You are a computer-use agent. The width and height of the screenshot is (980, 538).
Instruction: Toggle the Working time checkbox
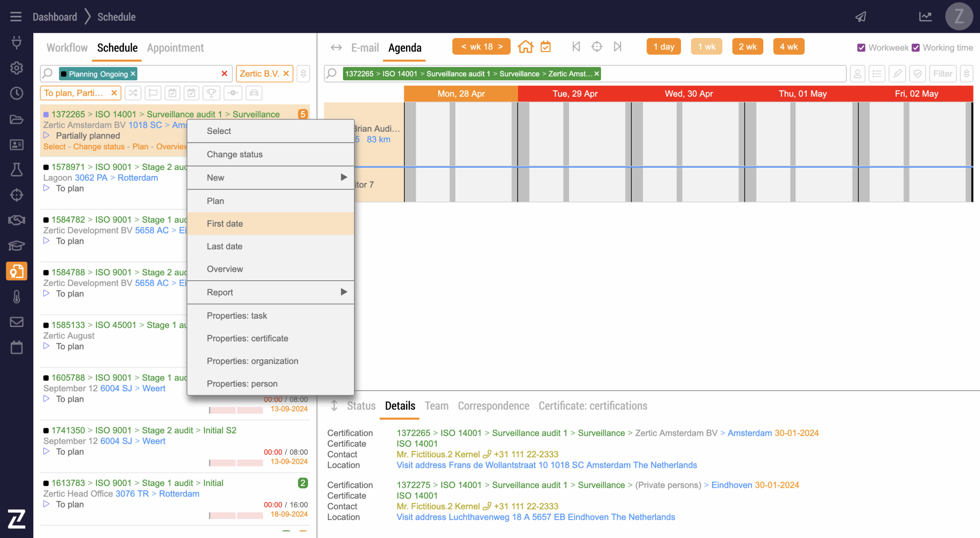click(x=916, y=48)
